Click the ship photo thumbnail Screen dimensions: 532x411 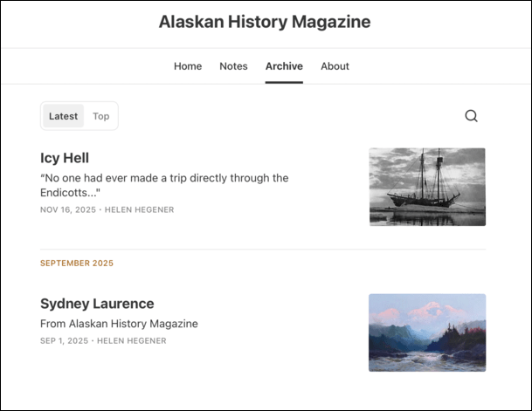[x=426, y=187]
